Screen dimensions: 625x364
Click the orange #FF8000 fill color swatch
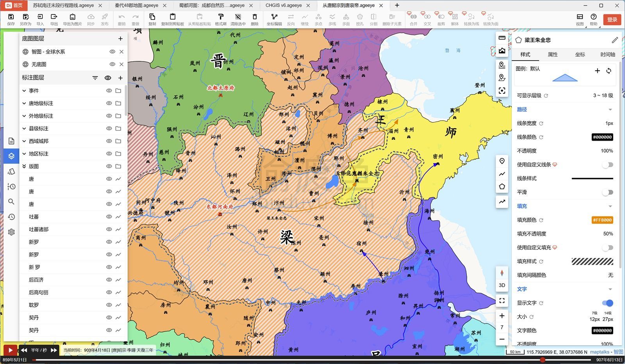[x=602, y=220]
